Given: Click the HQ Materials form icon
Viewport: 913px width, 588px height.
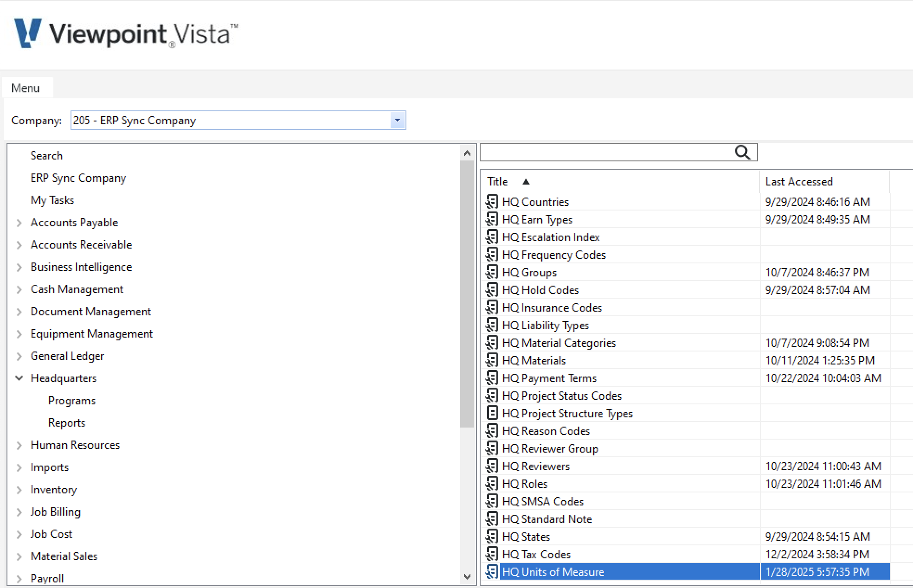Looking at the screenshot, I should coord(492,360).
